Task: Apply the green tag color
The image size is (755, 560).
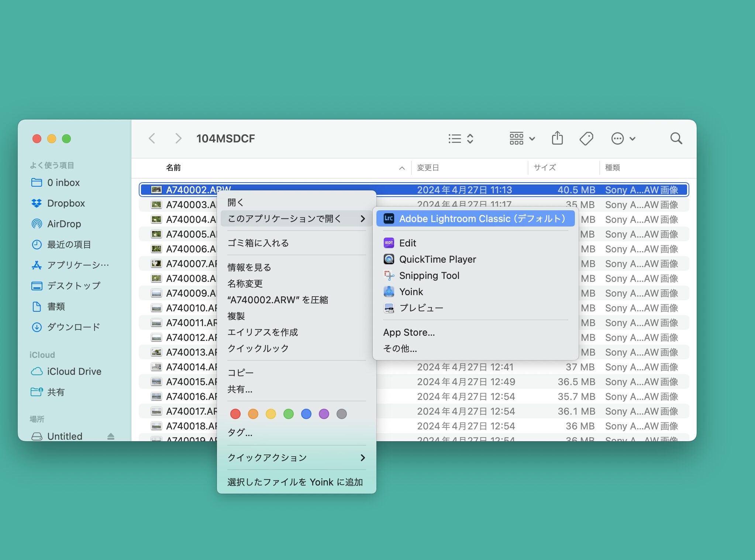Action: coord(289,414)
